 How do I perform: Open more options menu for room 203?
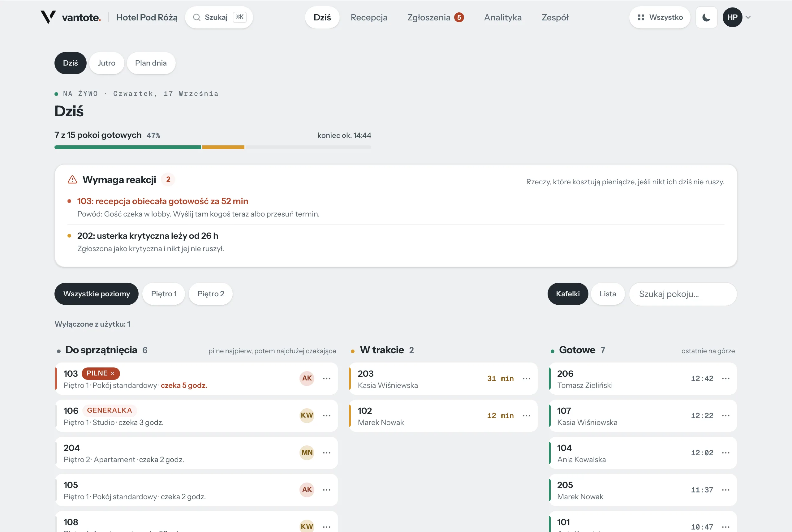tap(526, 378)
